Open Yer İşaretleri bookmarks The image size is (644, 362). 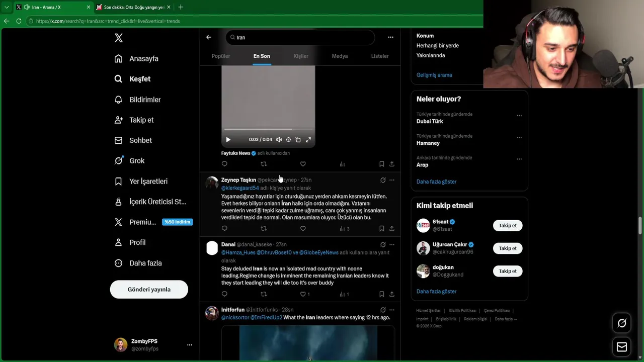click(x=141, y=181)
